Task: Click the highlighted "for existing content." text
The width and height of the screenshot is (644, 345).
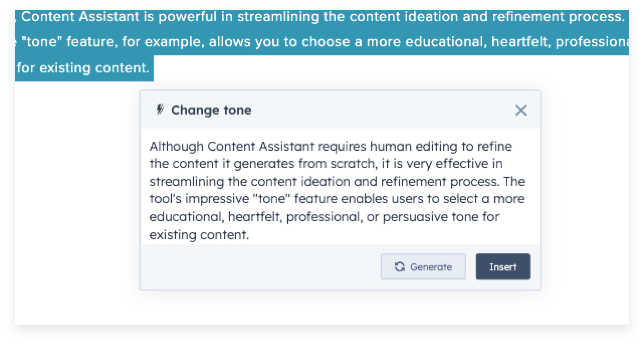Action: (83, 68)
